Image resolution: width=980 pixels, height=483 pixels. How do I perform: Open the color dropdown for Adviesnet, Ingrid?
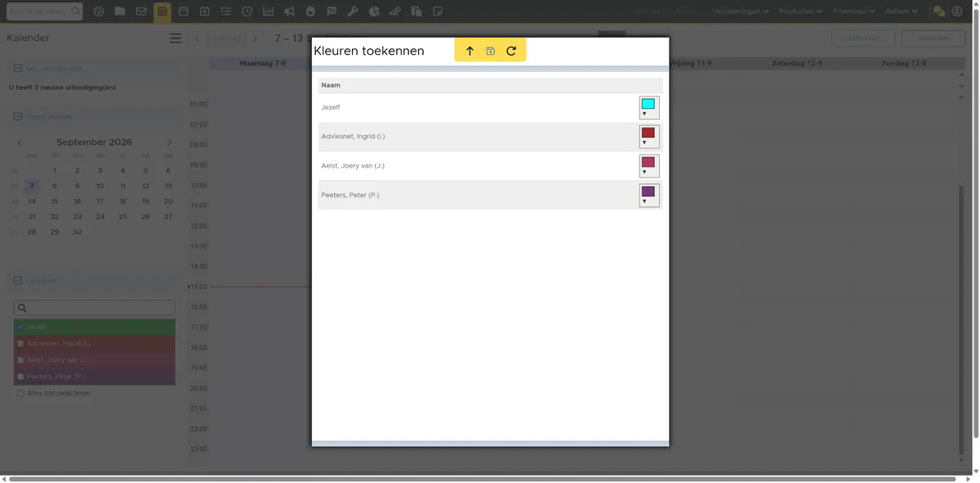click(648, 136)
